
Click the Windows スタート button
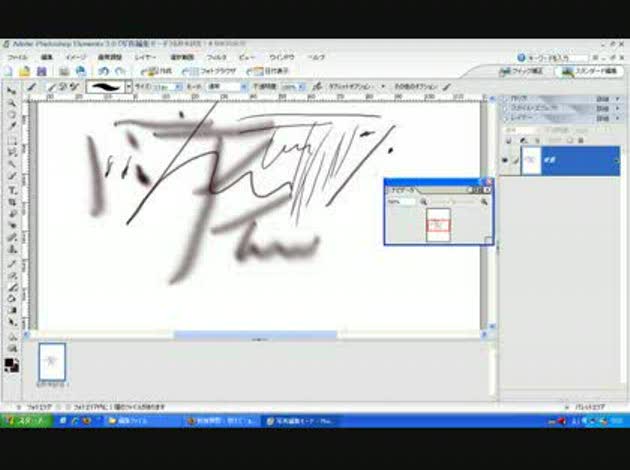pyautogui.click(x=26, y=421)
